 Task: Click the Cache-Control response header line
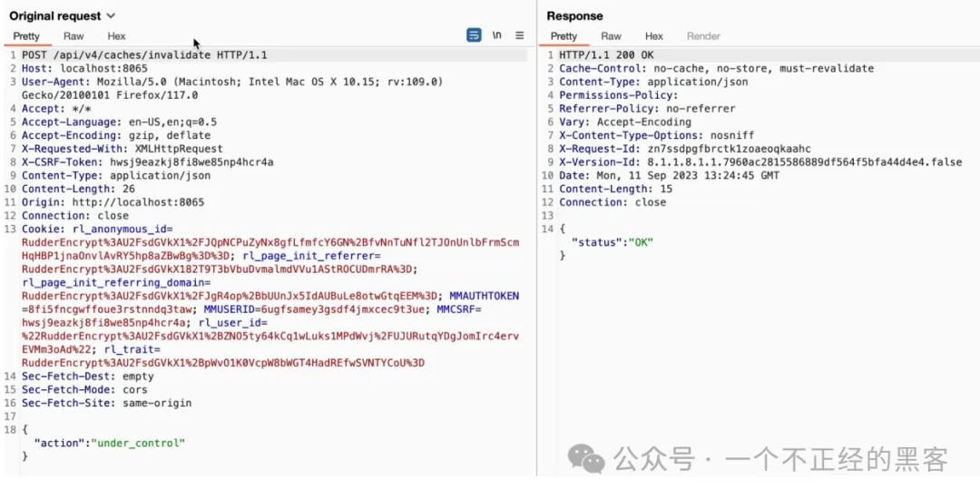(716, 69)
